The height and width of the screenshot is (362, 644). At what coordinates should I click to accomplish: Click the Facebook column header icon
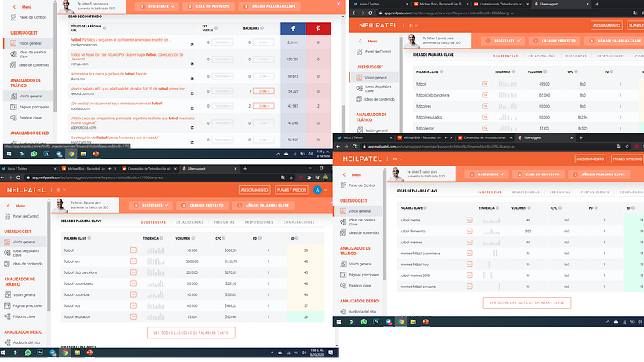tap(293, 28)
